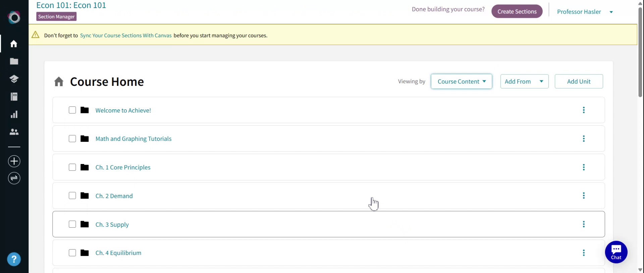Click the circled plus icon in sidebar
Image resolution: width=644 pixels, height=273 pixels.
coord(14,161)
